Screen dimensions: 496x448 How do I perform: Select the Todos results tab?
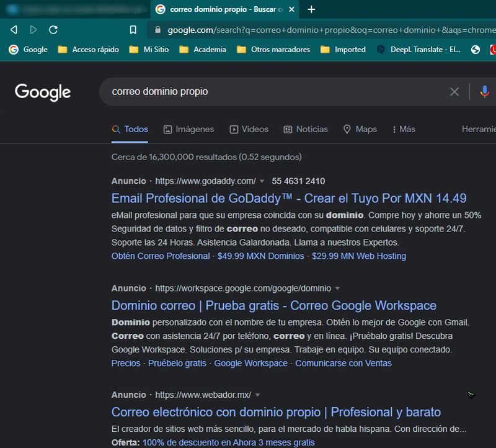130,129
